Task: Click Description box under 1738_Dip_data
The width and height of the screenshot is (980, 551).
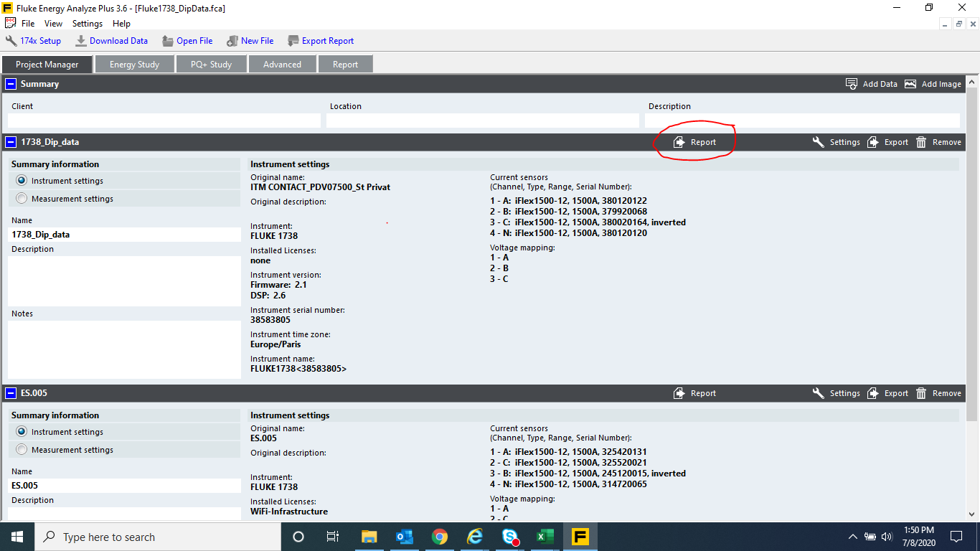Action: [x=124, y=281]
